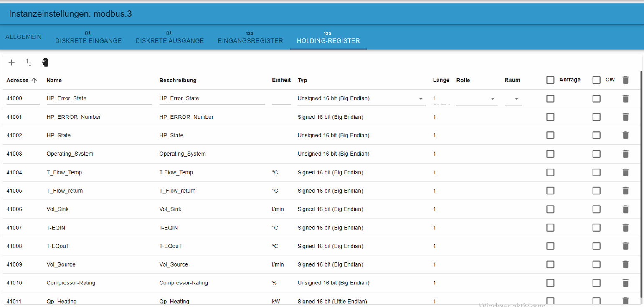Open the Diskrete Eingänge tab
Image resolution: width=644 pixels, height=307 pixels.
tap(89, 37)
